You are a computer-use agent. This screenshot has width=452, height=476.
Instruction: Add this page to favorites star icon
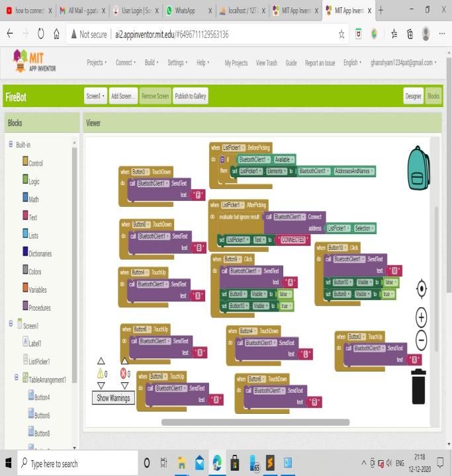point(341,34)
